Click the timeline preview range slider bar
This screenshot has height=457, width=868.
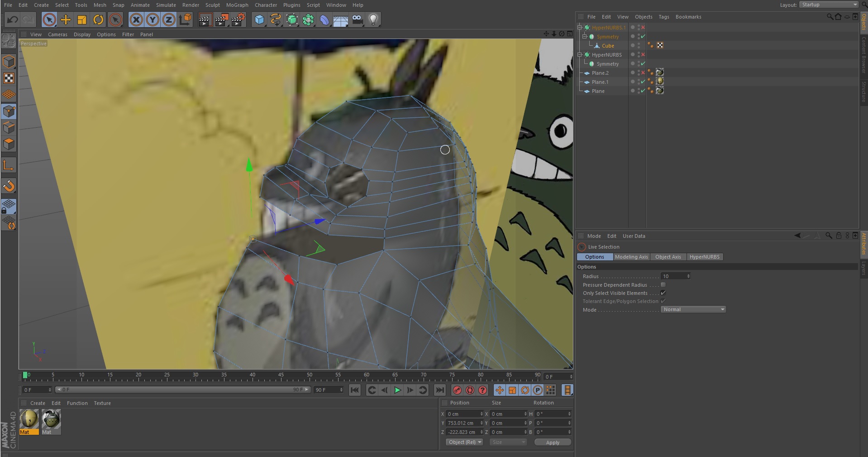tap(183, 390)
